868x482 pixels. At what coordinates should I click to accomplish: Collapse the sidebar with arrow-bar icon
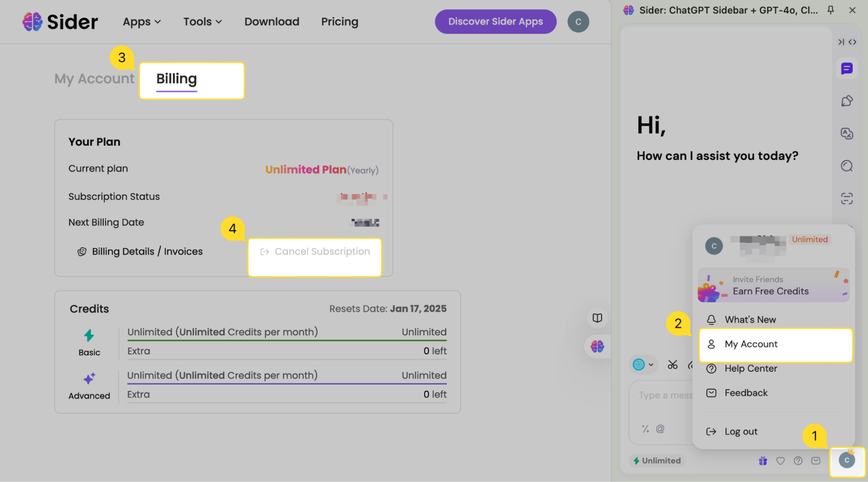click(841, 42)
